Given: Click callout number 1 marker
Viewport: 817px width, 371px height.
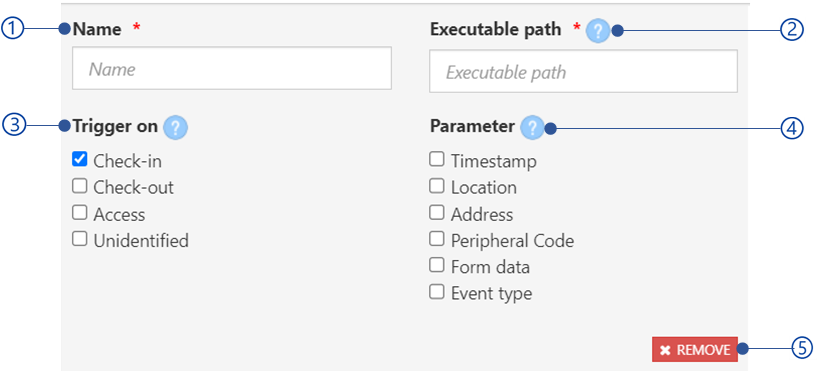Looking at the screenshot, I should click(x=12, y=29).
